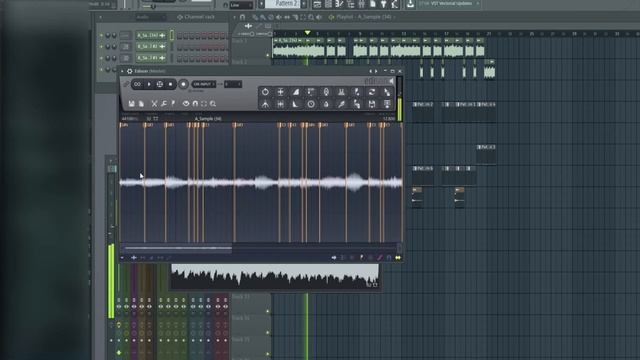Open playlist view icon in main toolbar
Image resolution: width=640 pixels, height=360 pixels.
(317, 4)
